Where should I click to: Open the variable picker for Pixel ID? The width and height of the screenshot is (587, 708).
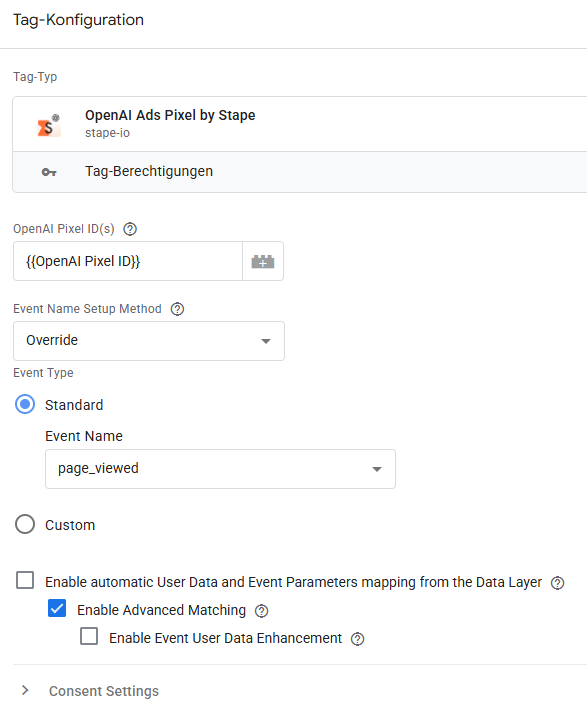(263, 261)
